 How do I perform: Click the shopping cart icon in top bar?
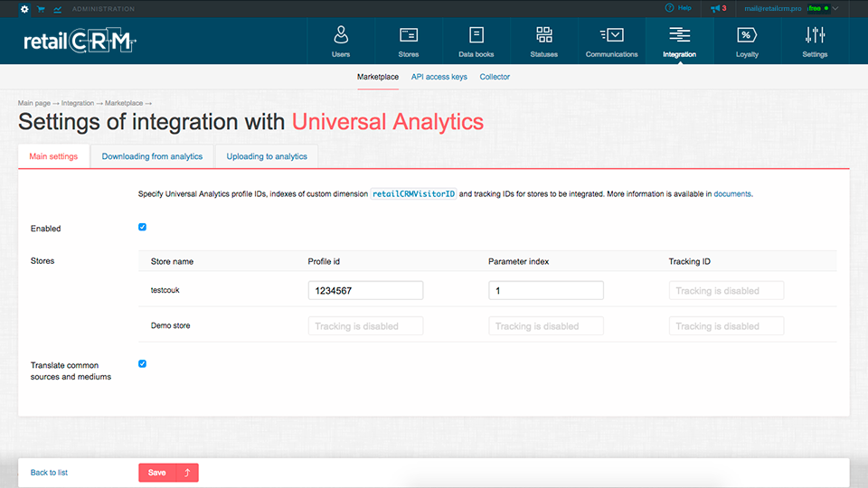(x=41, y=9)
